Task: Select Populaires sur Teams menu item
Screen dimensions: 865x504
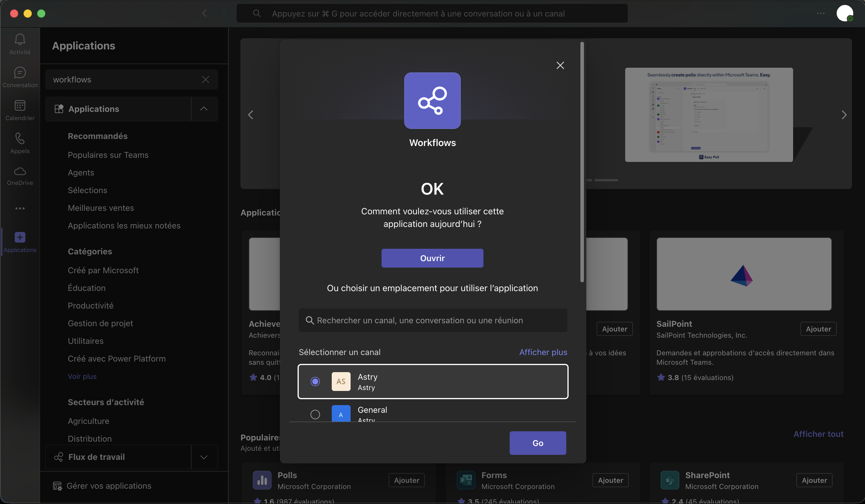Action: (x=108, y=155)
